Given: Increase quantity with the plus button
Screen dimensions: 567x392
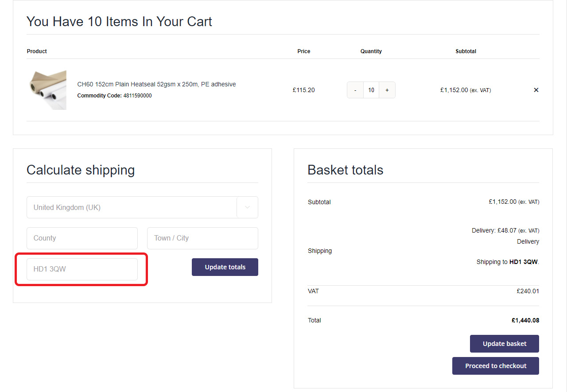Looking at the screenshot, I should pos(387,90).
